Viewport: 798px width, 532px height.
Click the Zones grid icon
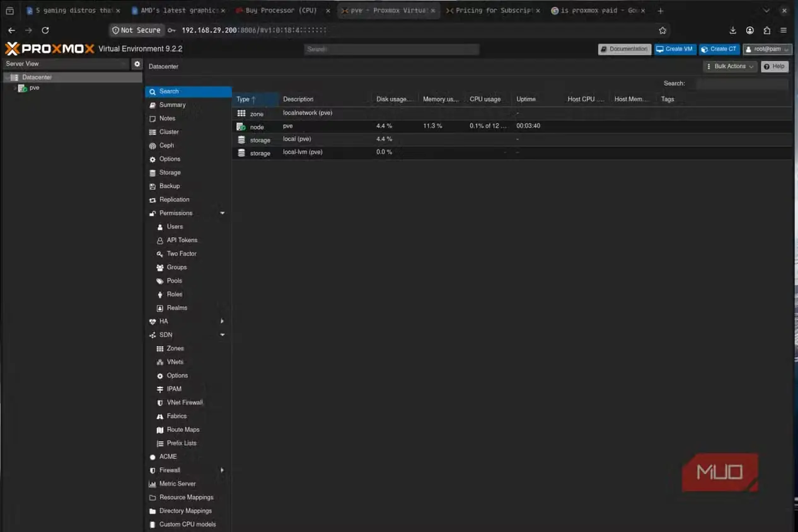(x=160, y=349)
